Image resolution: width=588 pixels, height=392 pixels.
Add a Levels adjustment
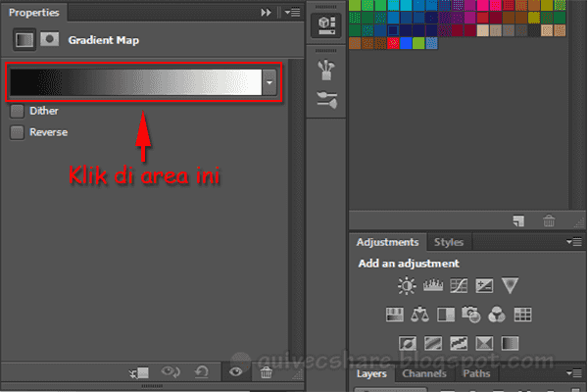point(433,286)
